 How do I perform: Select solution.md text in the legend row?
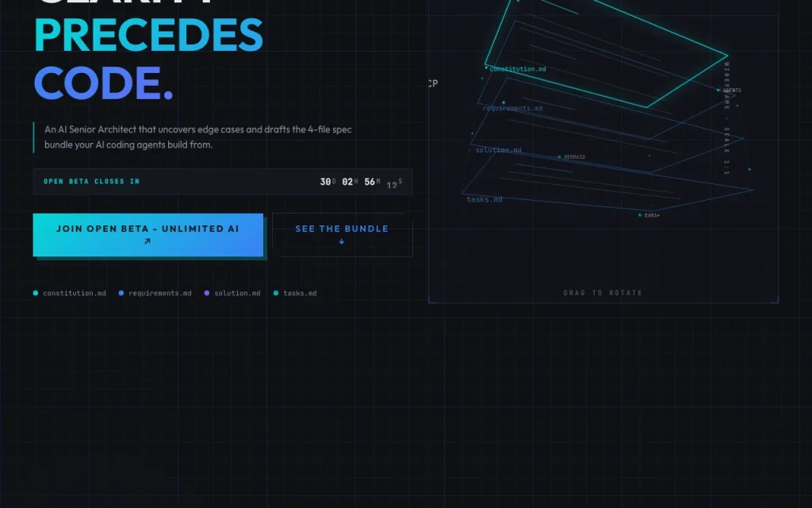[237, 294]
